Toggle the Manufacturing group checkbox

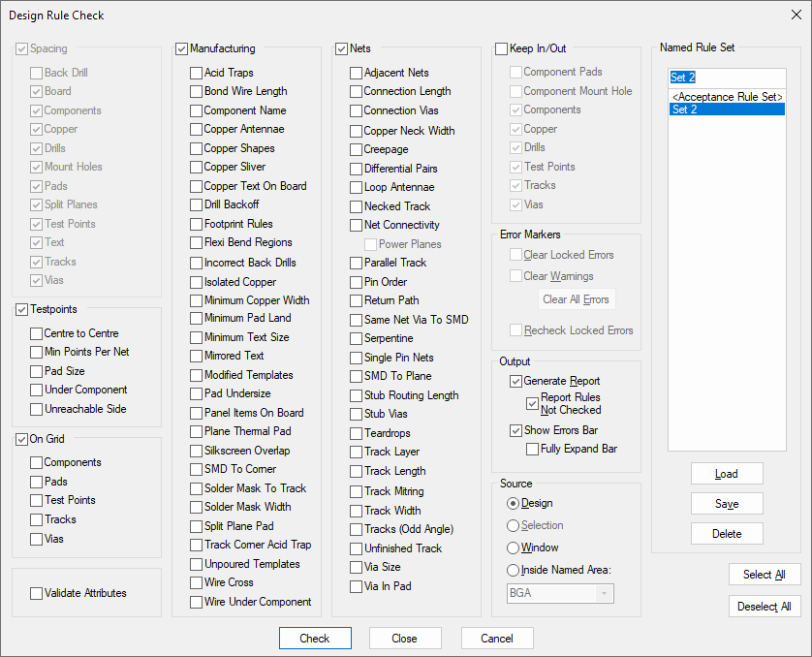click(182, 48)
